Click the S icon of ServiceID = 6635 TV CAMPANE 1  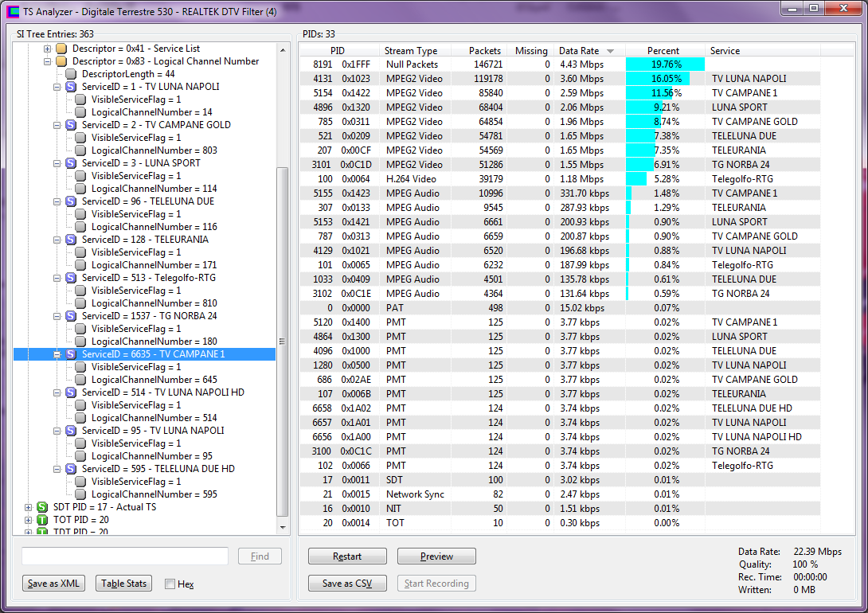point(71,354)
